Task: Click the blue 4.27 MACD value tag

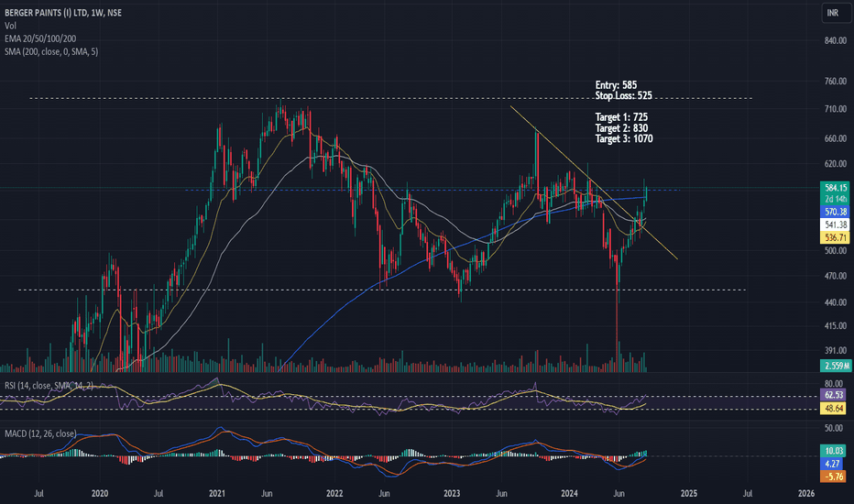Action: point(833,464)
